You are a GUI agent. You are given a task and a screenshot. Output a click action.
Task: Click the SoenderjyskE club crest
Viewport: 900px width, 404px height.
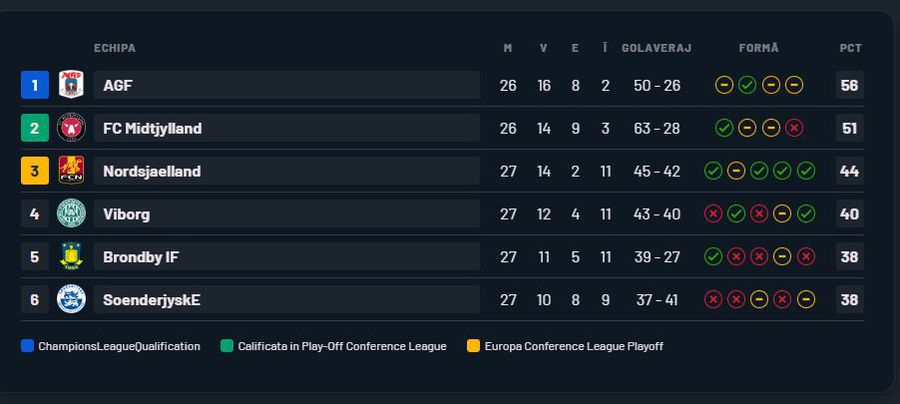pos(71,299)
